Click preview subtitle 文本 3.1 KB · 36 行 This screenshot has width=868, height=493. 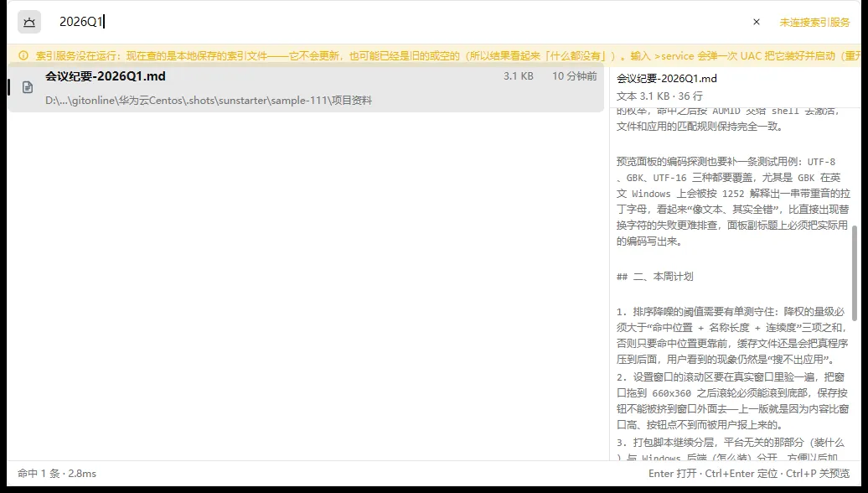pos(659,96)
